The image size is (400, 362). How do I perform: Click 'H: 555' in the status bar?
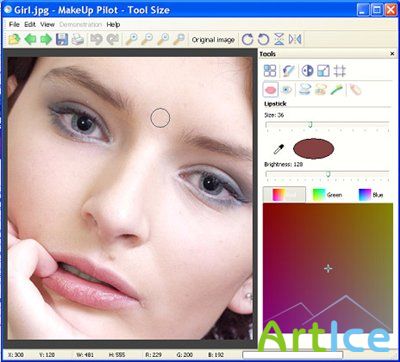(x=117, y=355)
